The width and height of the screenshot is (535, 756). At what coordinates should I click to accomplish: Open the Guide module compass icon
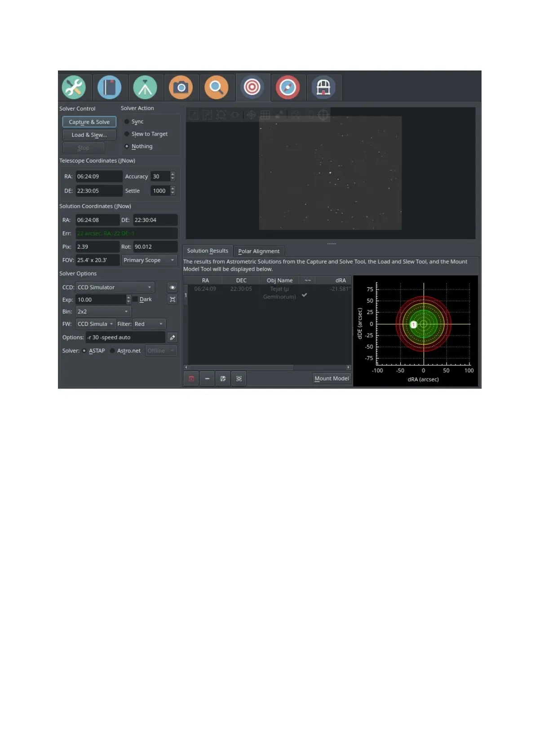tap(288, 88)
